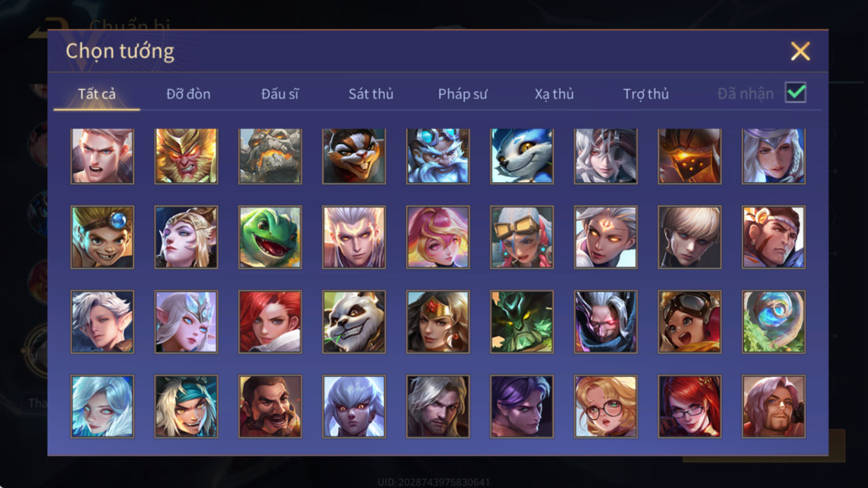Toggle the Đã nhận checkbox
Screen dimensions: 868x488
tap(795, 92)
